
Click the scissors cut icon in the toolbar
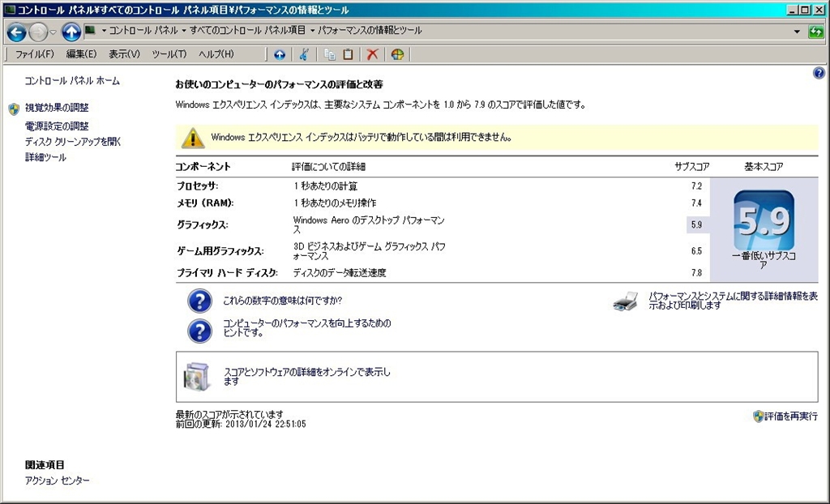[305, 54]
